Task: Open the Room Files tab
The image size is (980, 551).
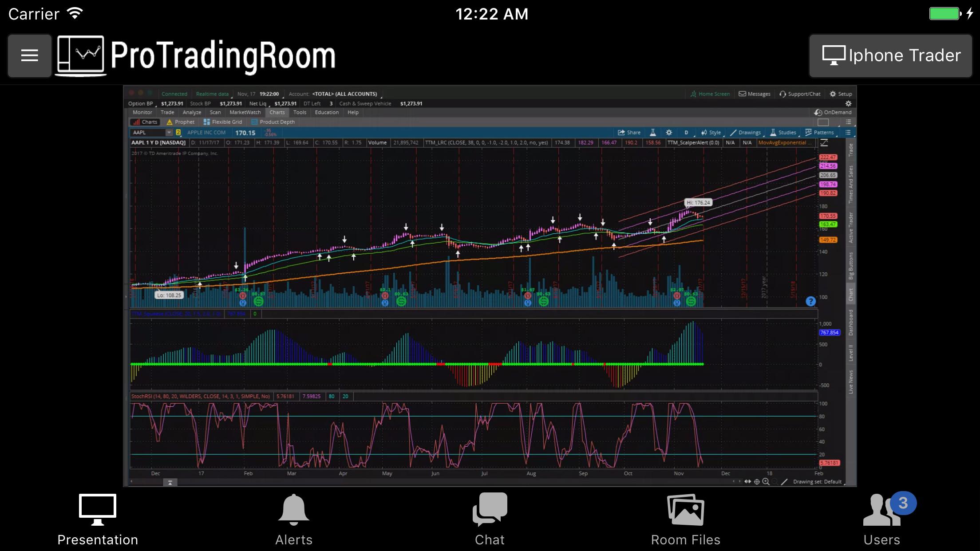Action: coord(686,520)
